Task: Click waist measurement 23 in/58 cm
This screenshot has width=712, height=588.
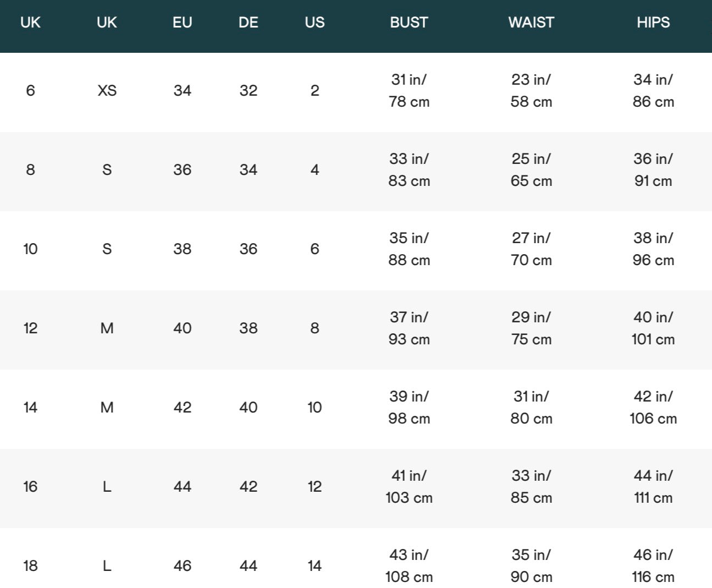Action: (531, 91)
